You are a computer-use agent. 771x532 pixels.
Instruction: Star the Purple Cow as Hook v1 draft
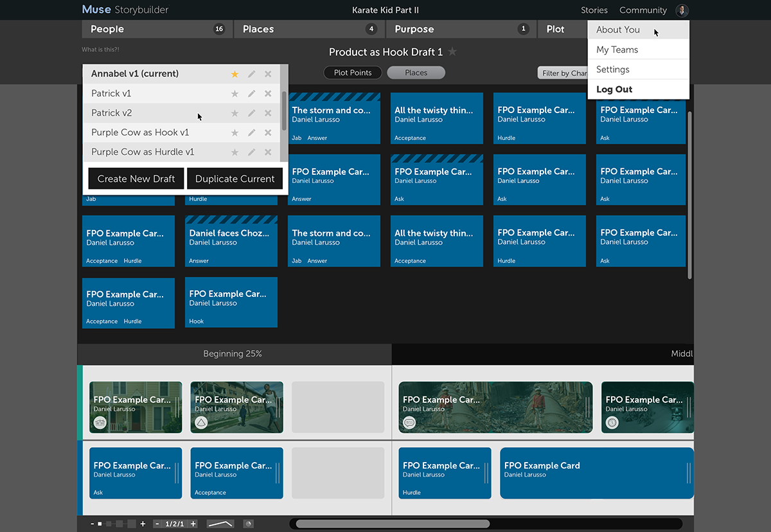[235, 133]
